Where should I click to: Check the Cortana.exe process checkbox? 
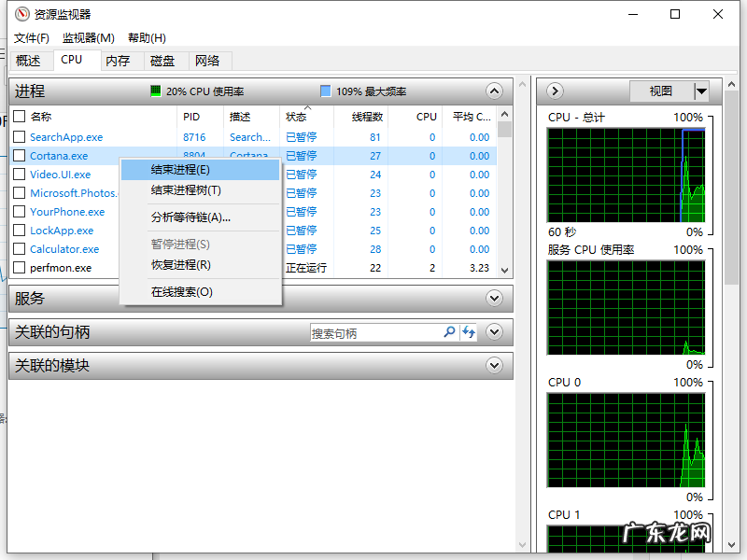[20, 155]
